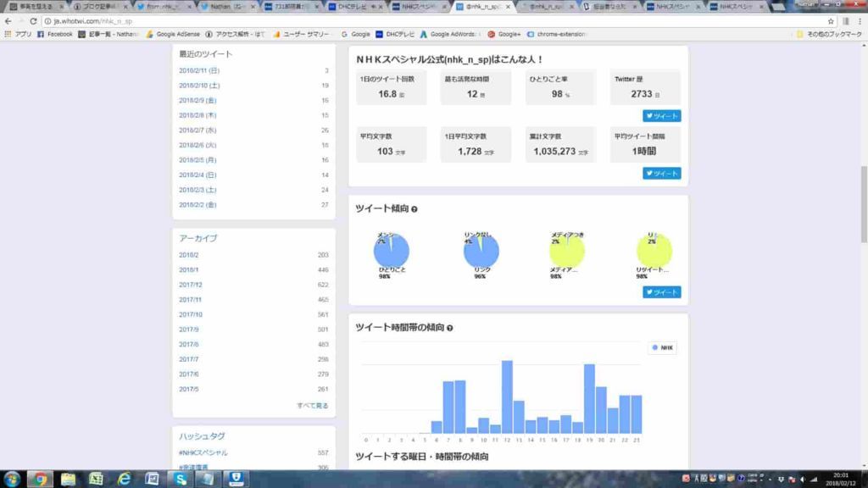Open recent tweets for 2018/2/2 (金)
Image resolution: width=868 pixels, height=488 pixels.
[197, 205]
